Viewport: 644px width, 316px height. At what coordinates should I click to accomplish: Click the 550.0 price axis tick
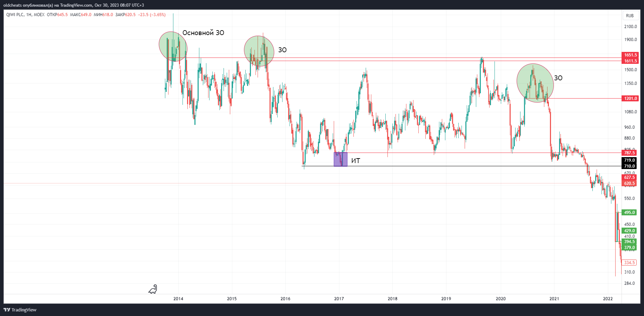pos(630,199)
